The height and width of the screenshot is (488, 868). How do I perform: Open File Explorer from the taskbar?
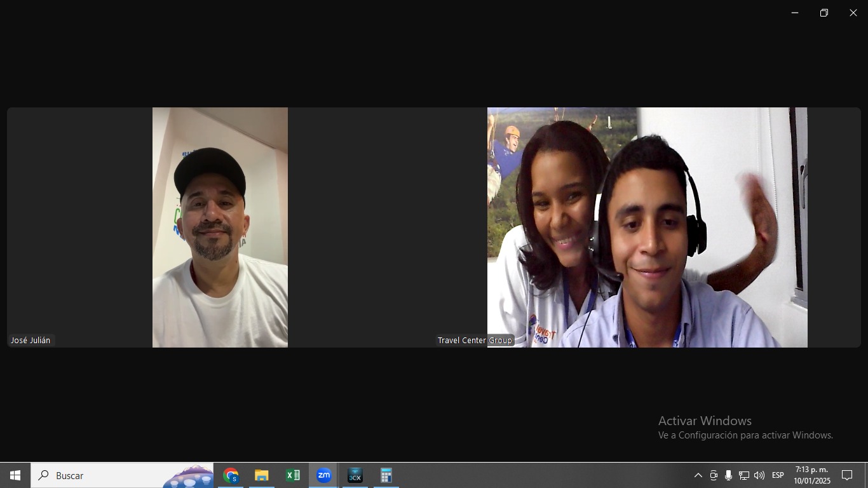pyautogui.click(x=262, y=475)
